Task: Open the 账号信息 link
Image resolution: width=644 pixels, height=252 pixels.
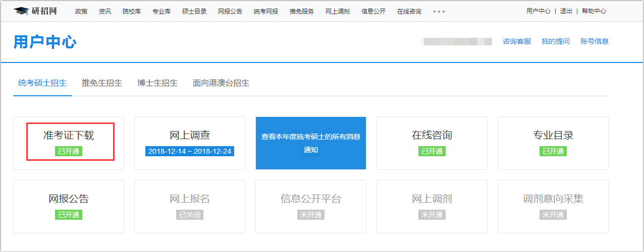Action: tap(595, 41)
